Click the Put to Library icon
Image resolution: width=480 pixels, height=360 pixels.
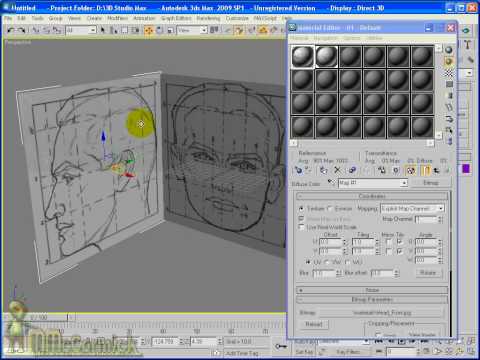coord(382,171)
